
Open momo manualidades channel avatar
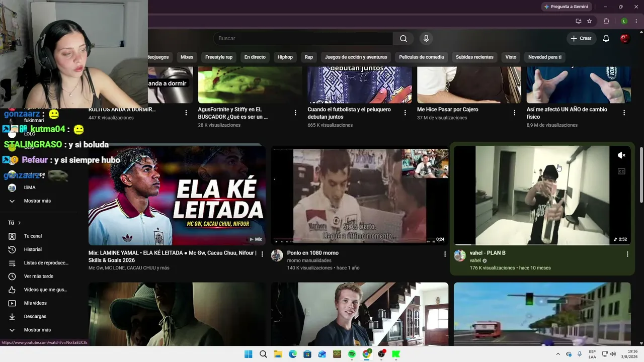(277, 255)
